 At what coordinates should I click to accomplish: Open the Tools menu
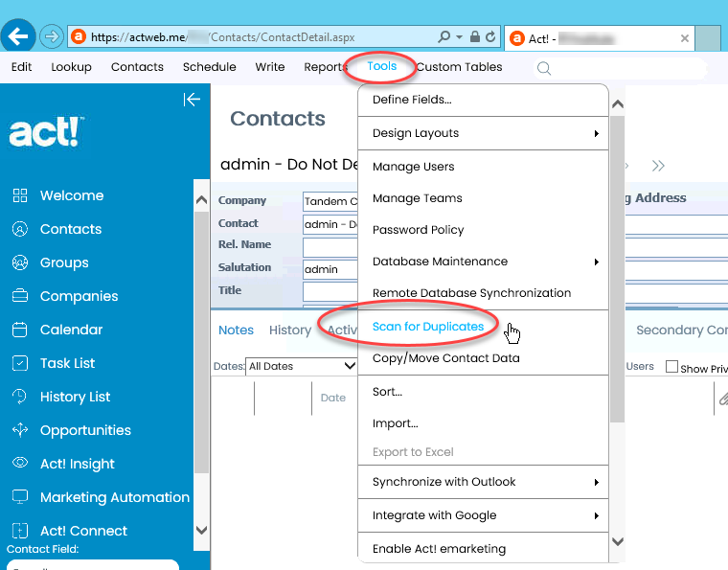coord(381,66)
